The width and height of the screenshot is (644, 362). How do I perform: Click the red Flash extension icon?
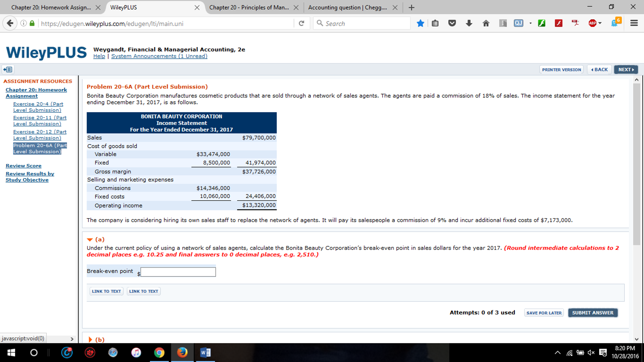click(559, 23)
